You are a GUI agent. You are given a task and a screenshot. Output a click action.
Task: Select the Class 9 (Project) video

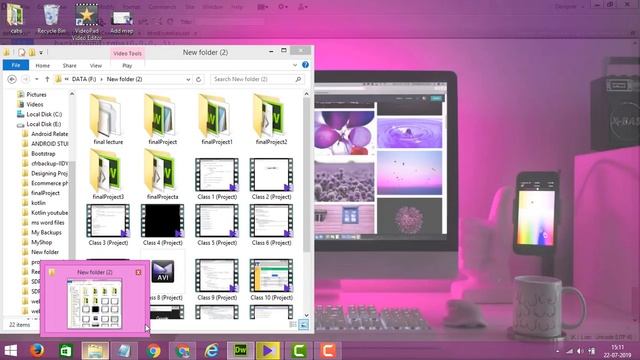click(217, 280)
